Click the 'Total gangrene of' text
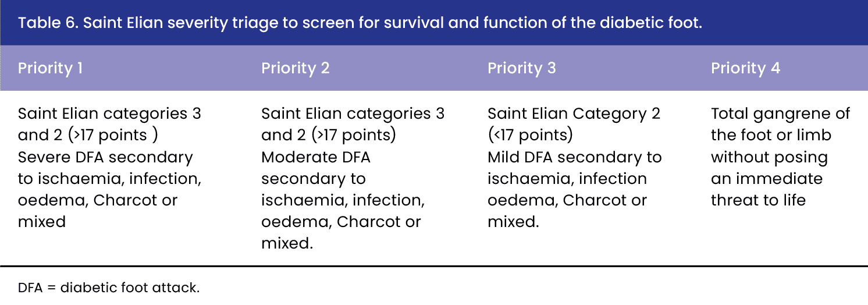 coord(781,114)
